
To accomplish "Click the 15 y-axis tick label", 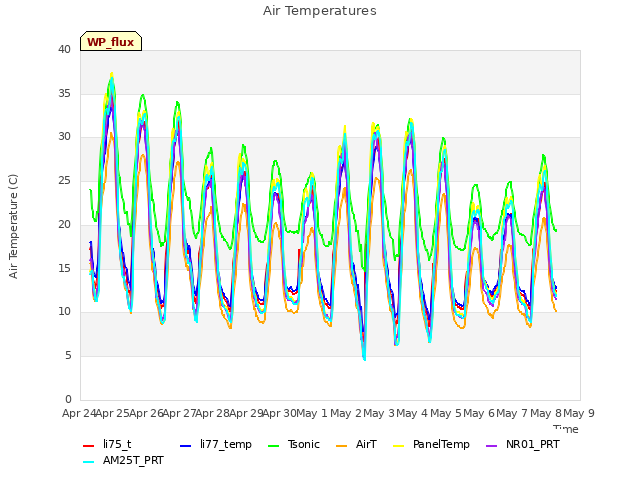I will coord(64,268).
